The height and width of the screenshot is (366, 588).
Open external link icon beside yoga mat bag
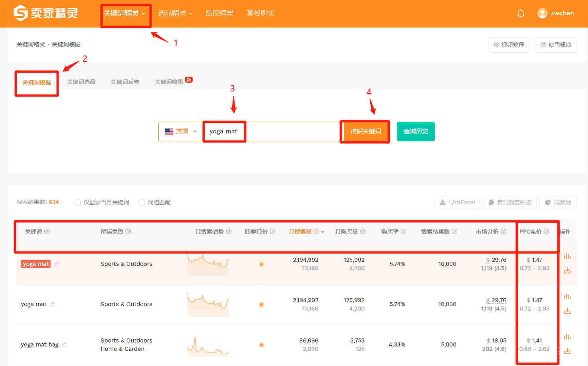pyautogui.click(x=65, y=344)
